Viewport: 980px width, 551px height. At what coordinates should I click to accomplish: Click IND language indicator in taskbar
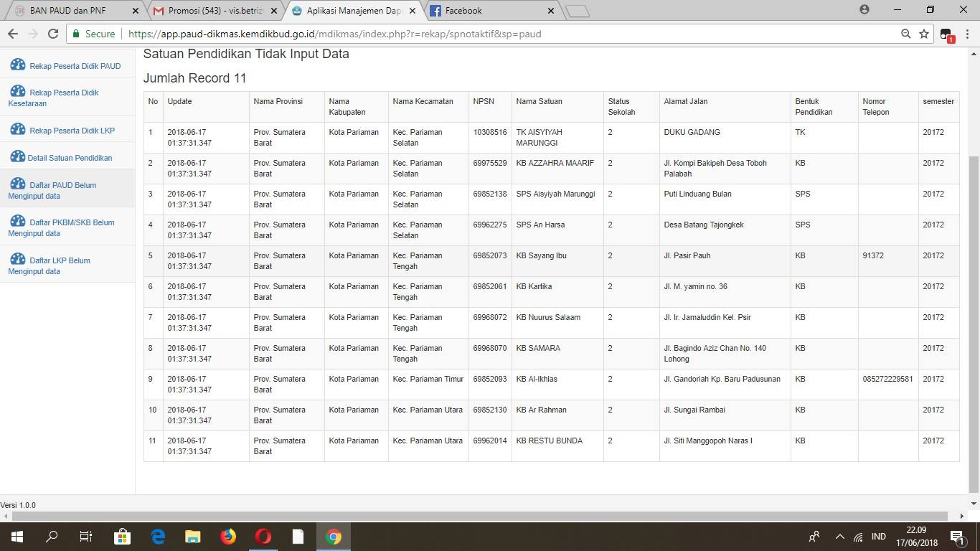coord(878,537)
